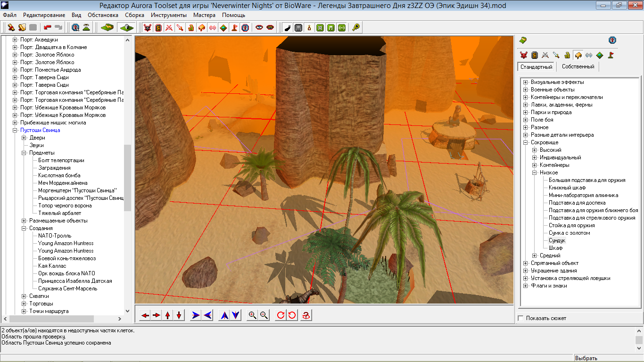The width and height of the screenshot is (644, 362).
Task: Open the Файл menu
Action: click(9, 15)
